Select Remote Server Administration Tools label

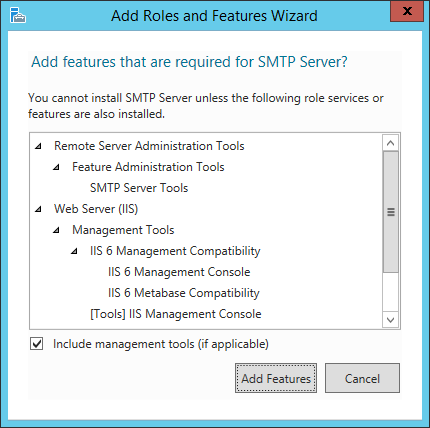(x=149, y=146)
